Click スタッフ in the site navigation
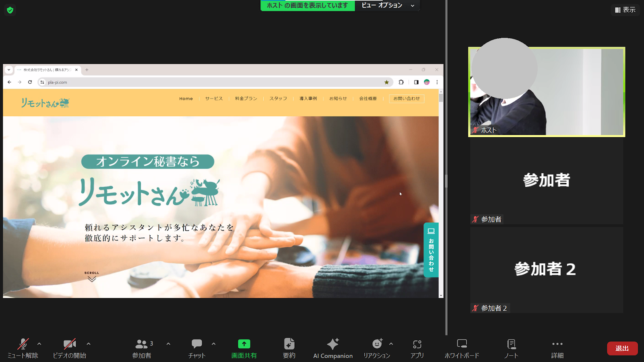This screenshot has height=362, width=644. coord(278,99)
